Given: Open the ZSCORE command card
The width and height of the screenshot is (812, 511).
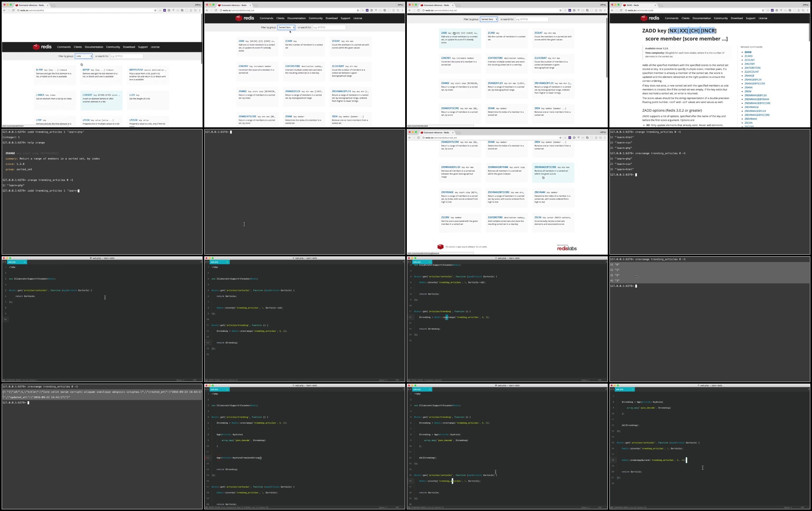Looking at the screenshot, I should click(460, 223).
